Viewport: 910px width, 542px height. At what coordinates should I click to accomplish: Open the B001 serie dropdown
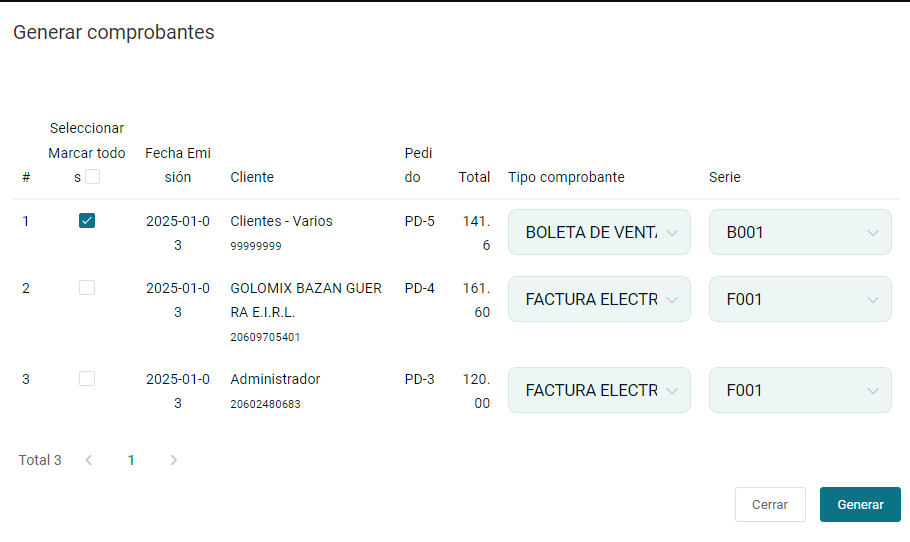coord(800,233)
